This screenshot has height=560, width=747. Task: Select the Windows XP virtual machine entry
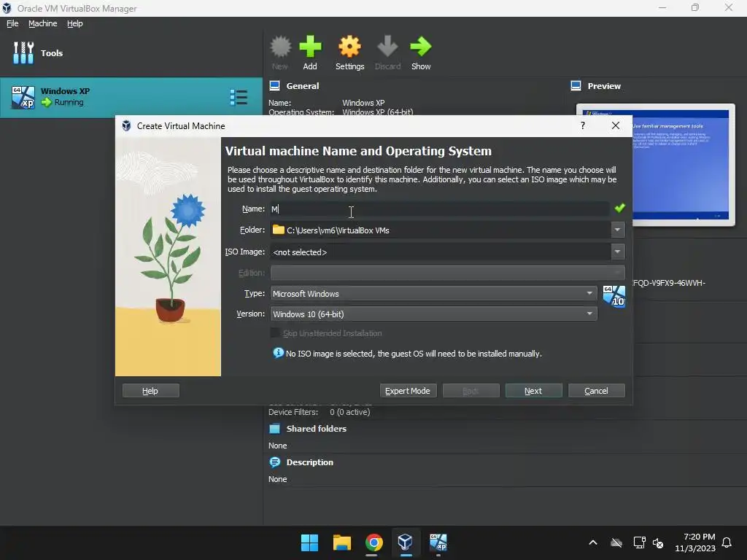point(131,97)
